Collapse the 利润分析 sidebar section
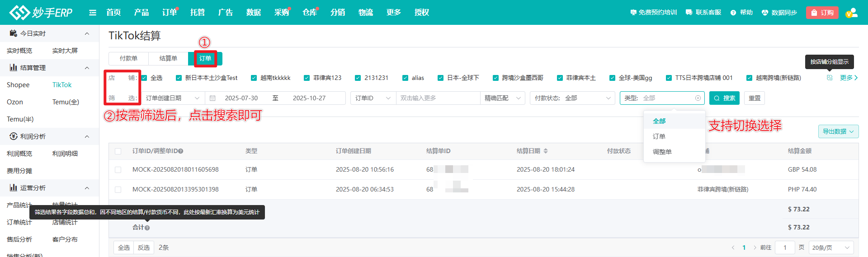Screen dimensions: 868x257 (x=87, y=136)
